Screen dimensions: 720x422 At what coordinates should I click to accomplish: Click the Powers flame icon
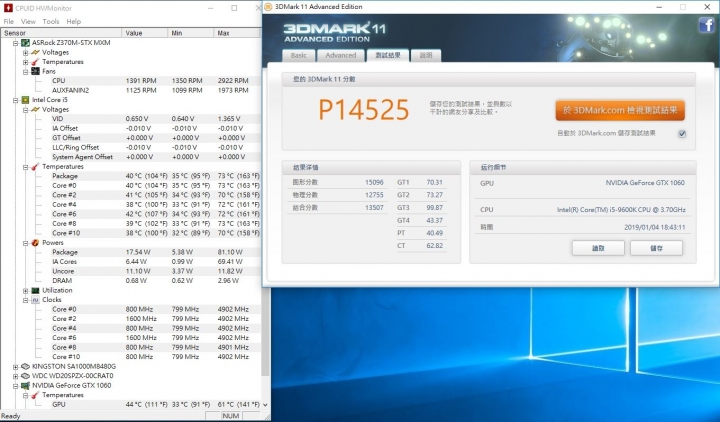(35, 242)
